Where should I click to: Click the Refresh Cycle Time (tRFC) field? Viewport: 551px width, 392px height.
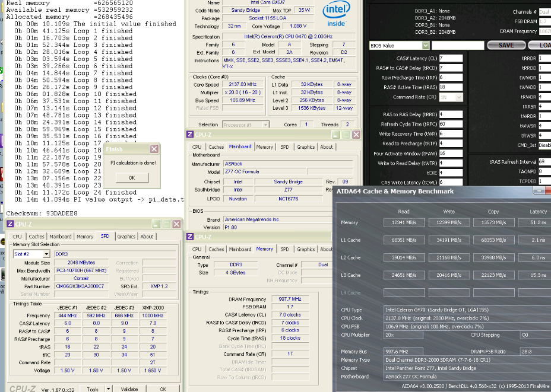coord(451,124)
